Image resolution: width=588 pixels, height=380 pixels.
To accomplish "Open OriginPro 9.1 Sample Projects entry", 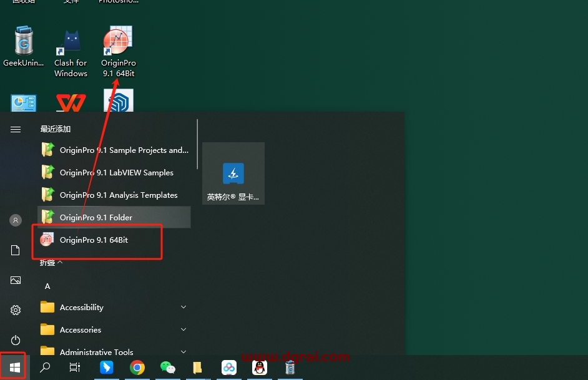I will click(x=114, y=150).
